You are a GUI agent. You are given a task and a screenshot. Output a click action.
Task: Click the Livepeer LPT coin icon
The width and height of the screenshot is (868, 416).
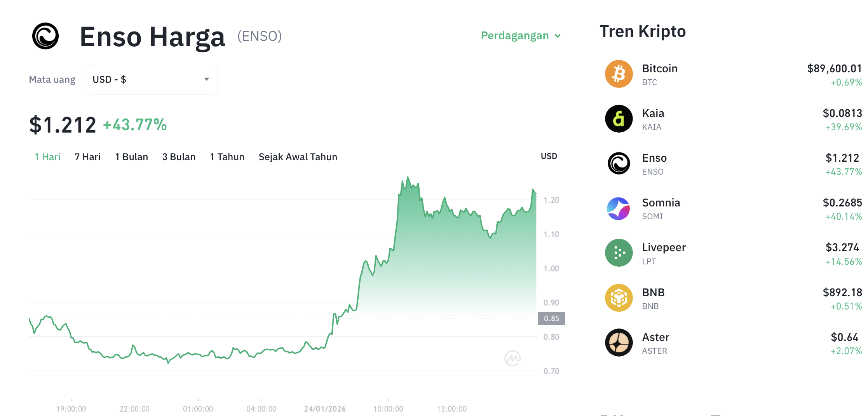click(x=619, y=253)
